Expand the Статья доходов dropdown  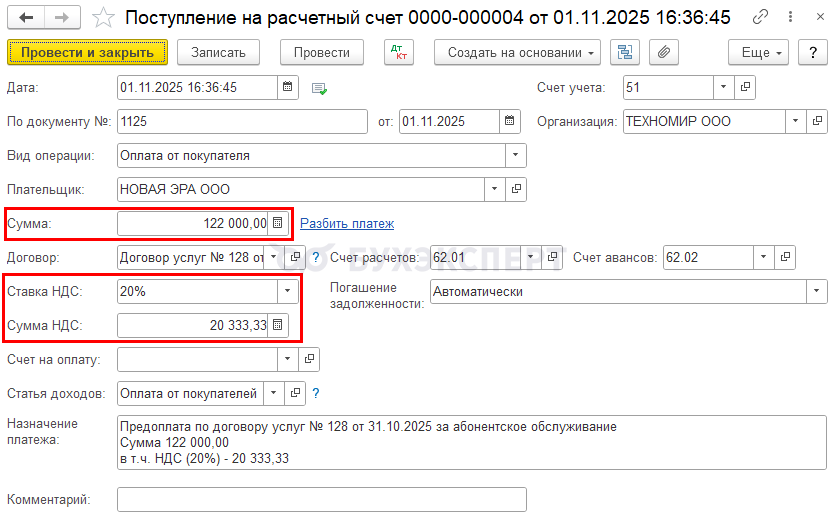[273, 393]
